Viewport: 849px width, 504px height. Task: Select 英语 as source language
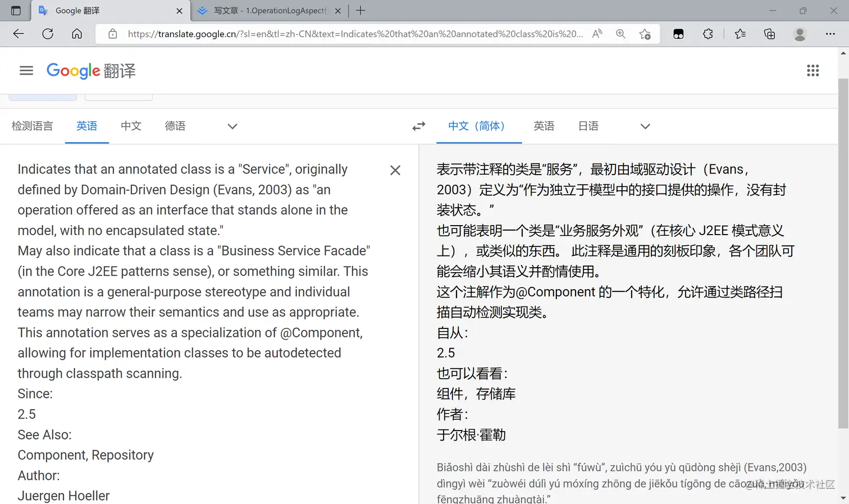[87, 126]
